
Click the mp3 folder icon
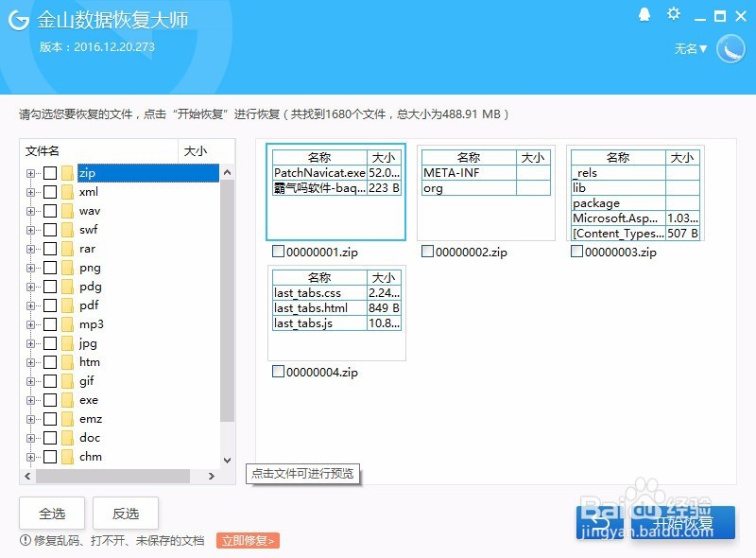[x=67, y=324]
